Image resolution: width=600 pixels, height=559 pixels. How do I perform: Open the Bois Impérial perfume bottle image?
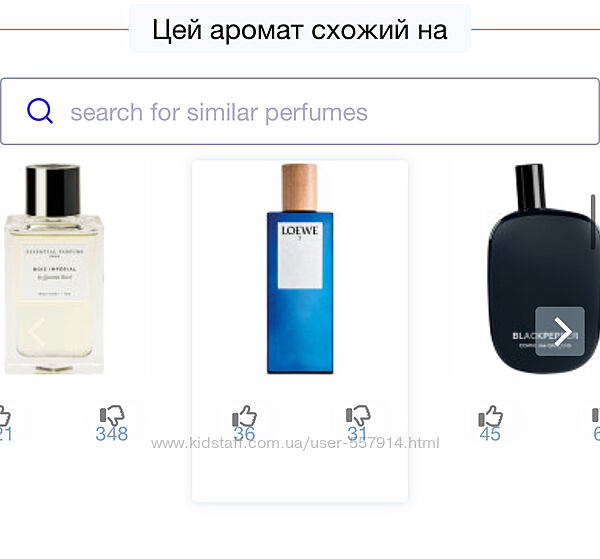[54, 269]
